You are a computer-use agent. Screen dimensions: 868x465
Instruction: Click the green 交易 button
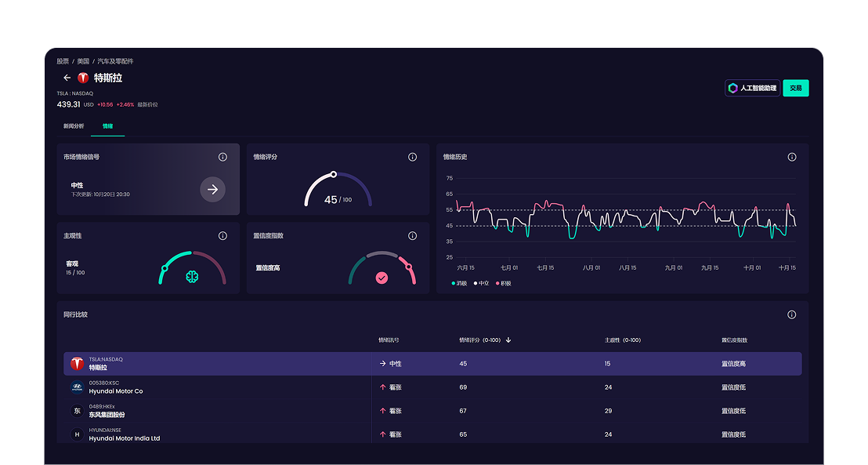point(796,88)
